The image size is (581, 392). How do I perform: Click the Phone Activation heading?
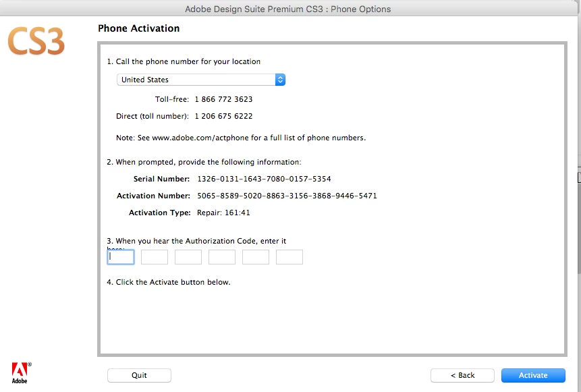[x=138, y=28]
